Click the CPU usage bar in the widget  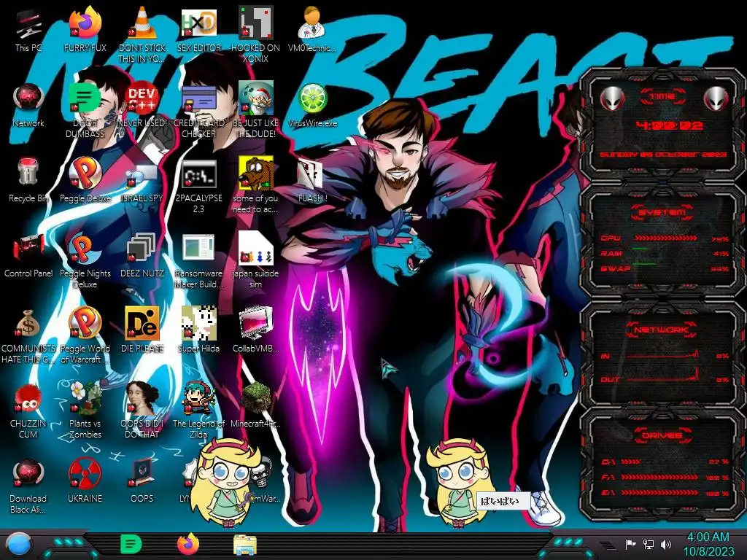(x=665, y=238)
